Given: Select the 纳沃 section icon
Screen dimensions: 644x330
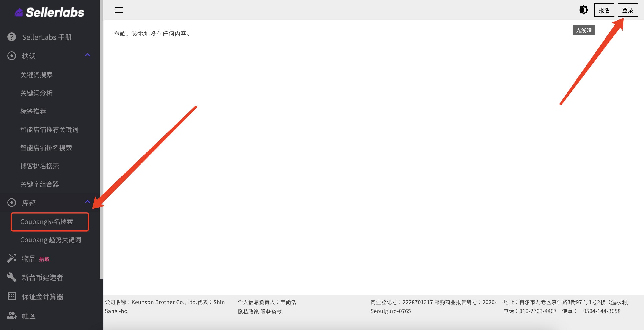Looking at the screenshot, I should (11, 56).
